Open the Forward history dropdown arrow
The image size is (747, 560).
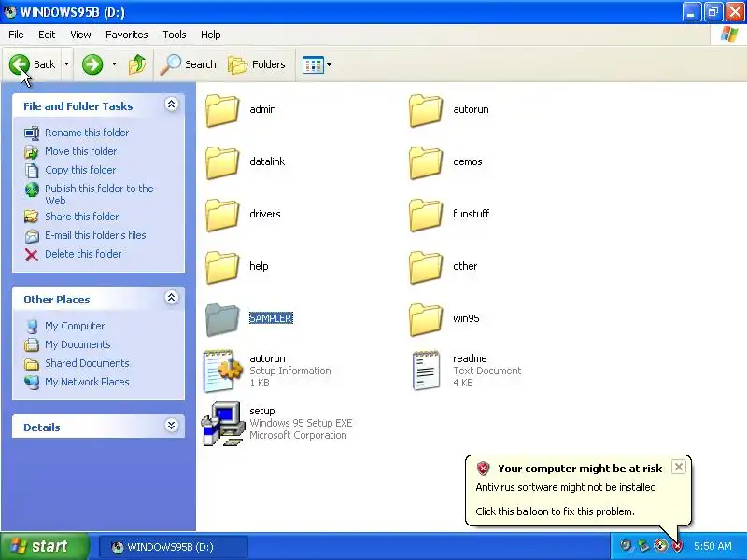(x=114, y=63)
